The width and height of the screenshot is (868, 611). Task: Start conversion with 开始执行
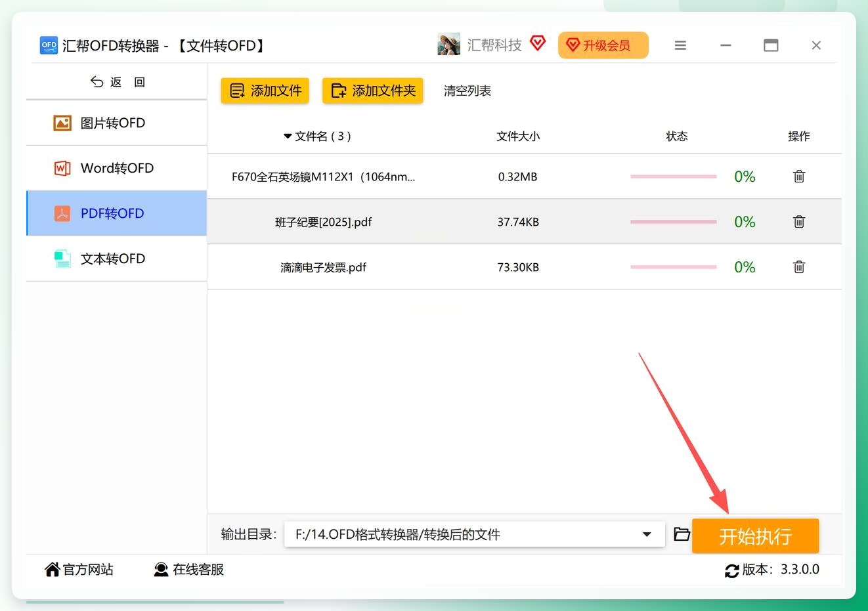click(x=756, y=536)
